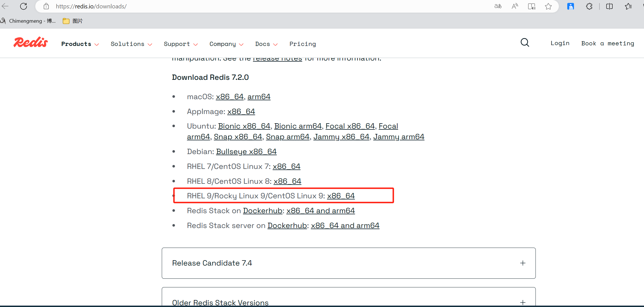Click the site lock icon in address bar
This screenshot has width=644, height=307.
pos(46,6)
